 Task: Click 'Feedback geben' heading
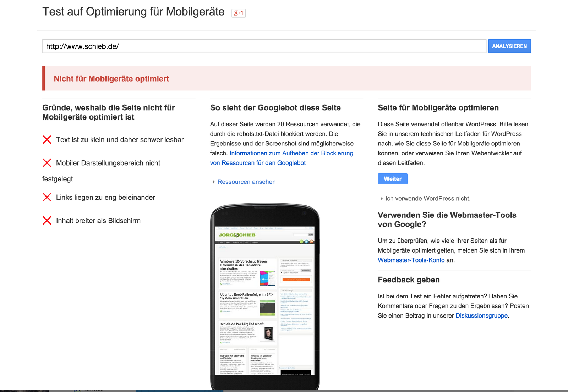[x=409, y=280]
